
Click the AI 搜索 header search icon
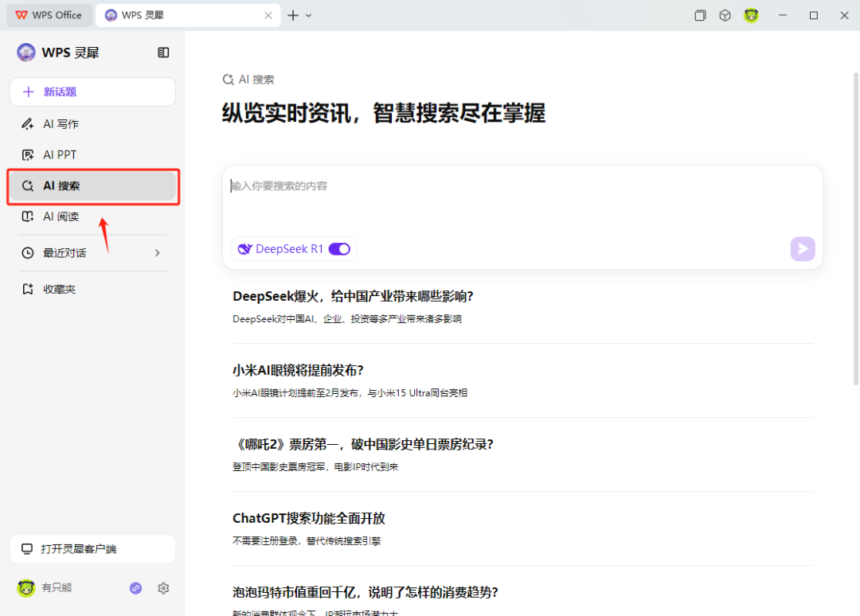[229, 80]
